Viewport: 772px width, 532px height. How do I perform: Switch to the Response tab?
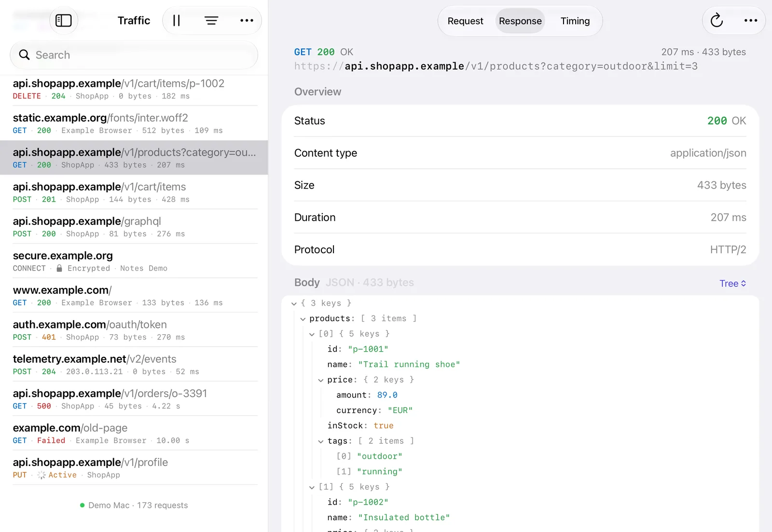point(520,21)
